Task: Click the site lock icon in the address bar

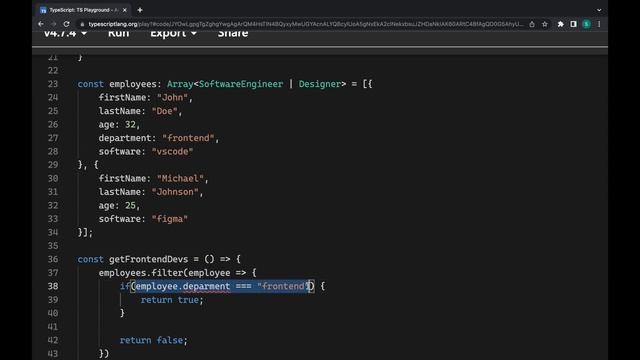Action: pos(82,24)
